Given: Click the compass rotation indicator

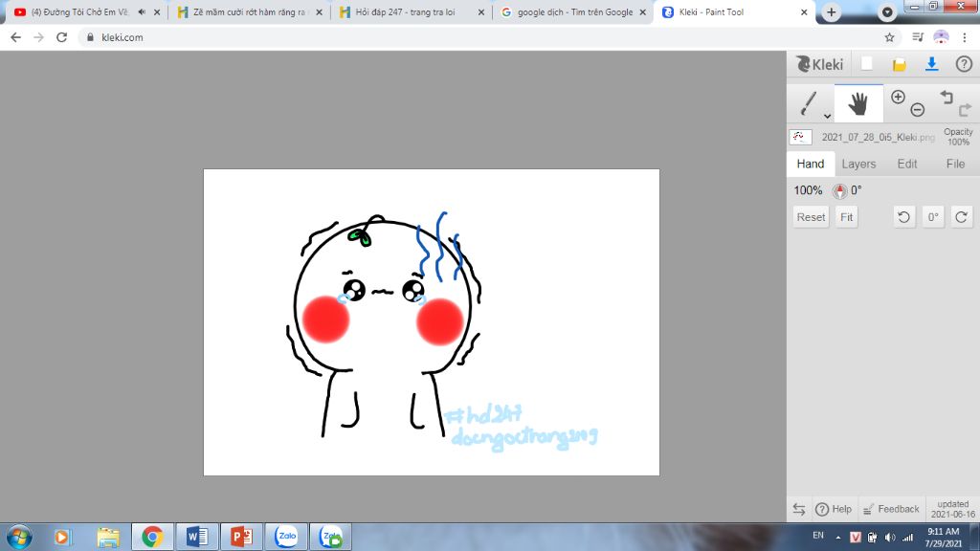Looking at the screenshot, I should 839,190.
